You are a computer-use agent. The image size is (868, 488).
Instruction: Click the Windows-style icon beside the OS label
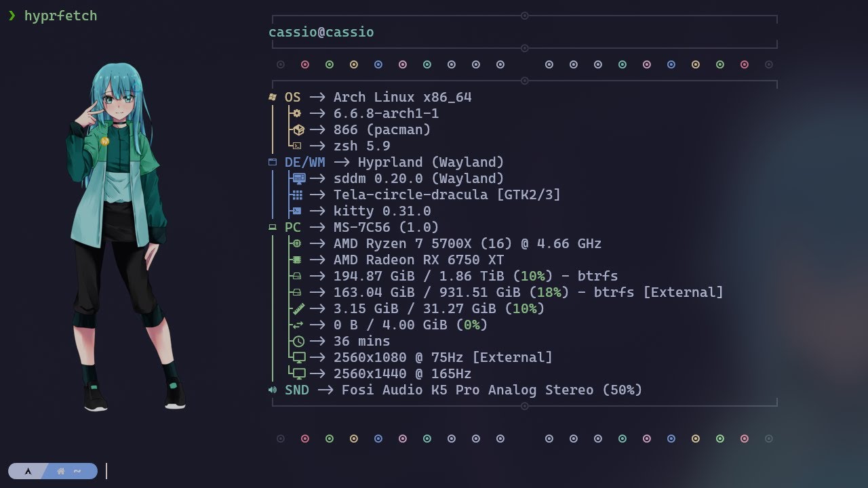(x=273, y=97)
